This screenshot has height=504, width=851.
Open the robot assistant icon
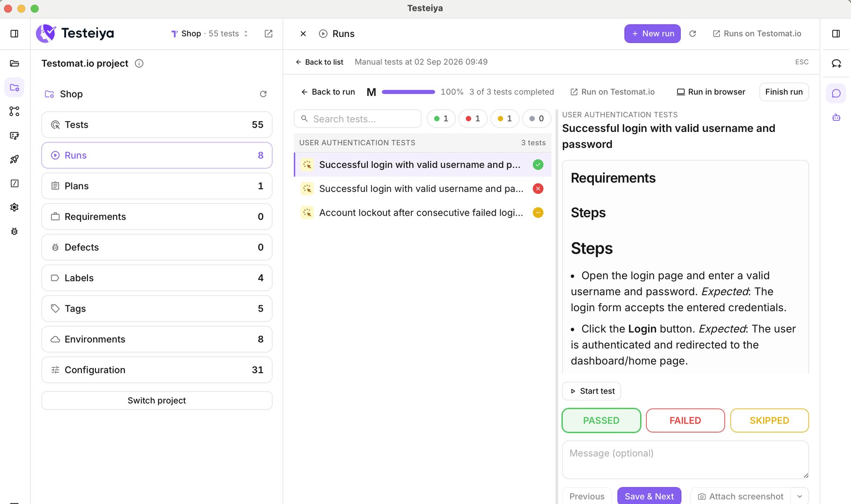(x=836, y=117)
